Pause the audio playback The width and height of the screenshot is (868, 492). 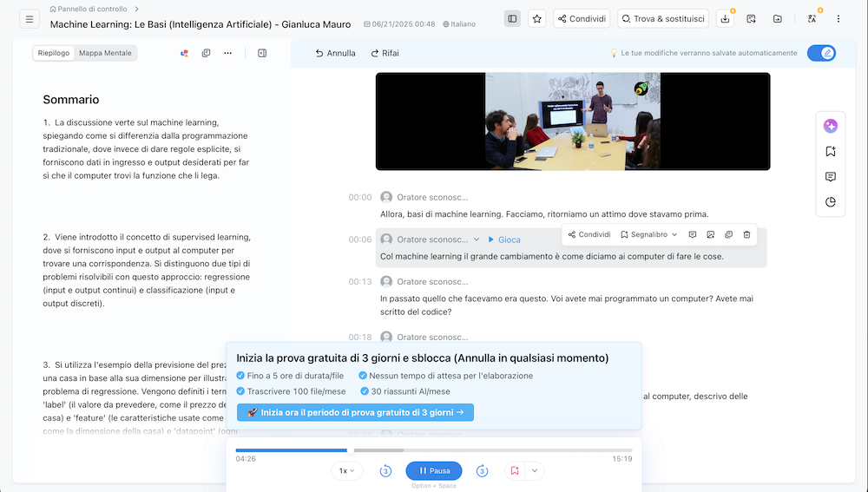tap(434, 471)
